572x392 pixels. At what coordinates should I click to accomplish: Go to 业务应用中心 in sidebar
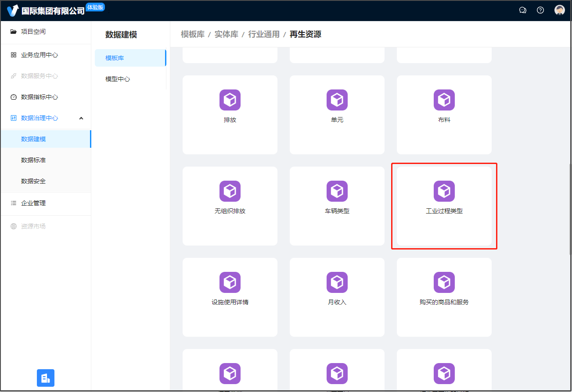[x=40, y=55]
